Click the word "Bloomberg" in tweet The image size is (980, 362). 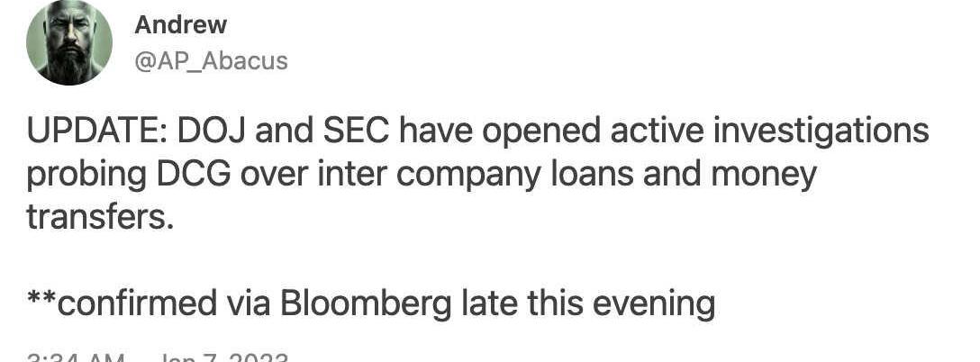[x=366, y=303]
